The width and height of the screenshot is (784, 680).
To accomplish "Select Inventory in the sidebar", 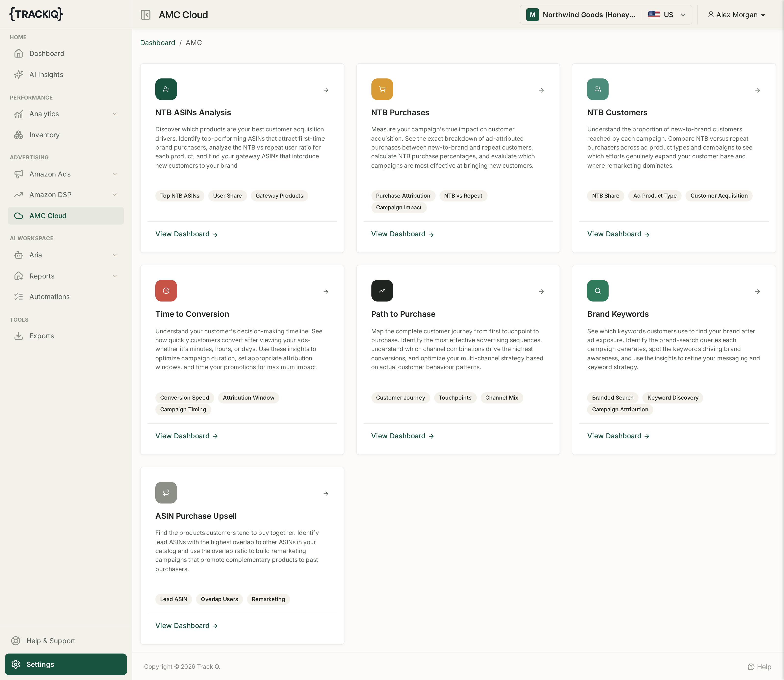I will pos(66,135).
